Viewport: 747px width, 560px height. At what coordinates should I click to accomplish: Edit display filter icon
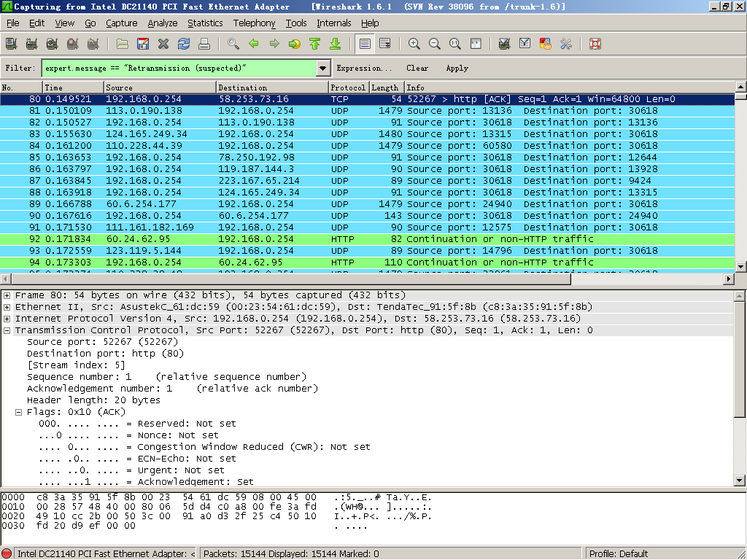point(525,44)
